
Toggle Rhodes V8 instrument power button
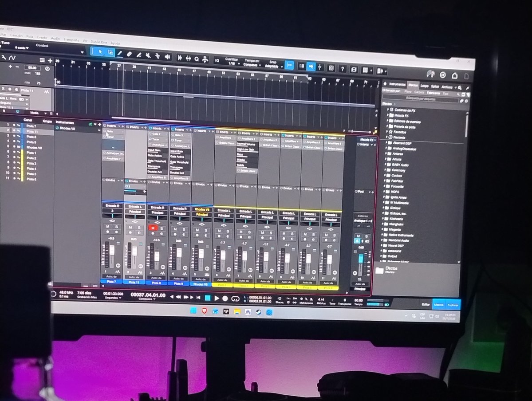point(57,128)
